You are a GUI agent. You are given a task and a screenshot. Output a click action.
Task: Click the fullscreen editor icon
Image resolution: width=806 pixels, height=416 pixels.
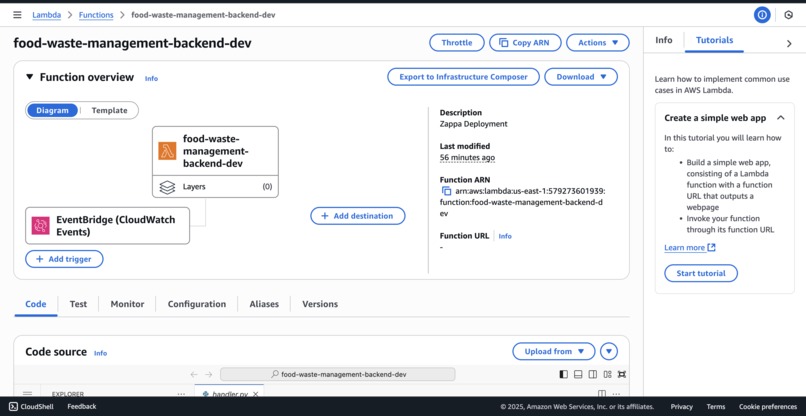pos(622,374)
